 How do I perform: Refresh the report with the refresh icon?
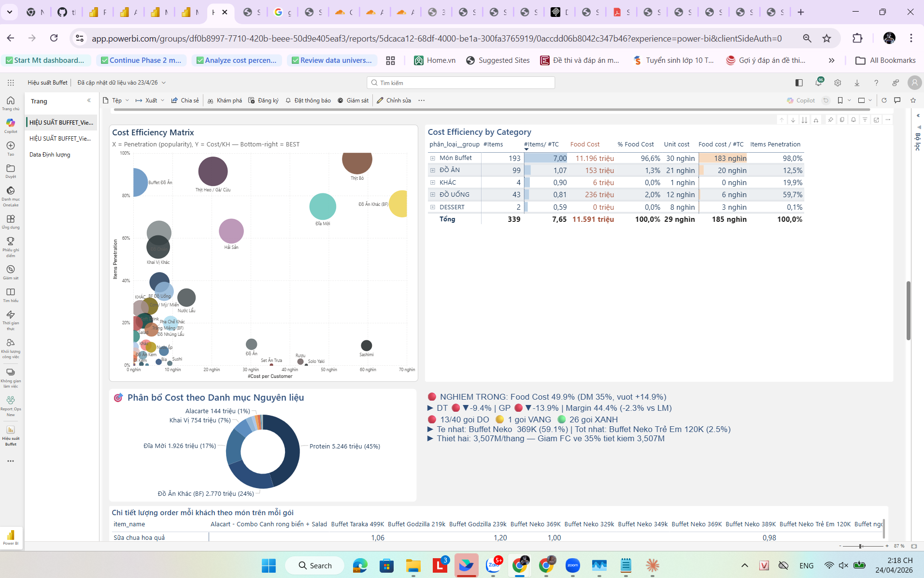(884, 100)
